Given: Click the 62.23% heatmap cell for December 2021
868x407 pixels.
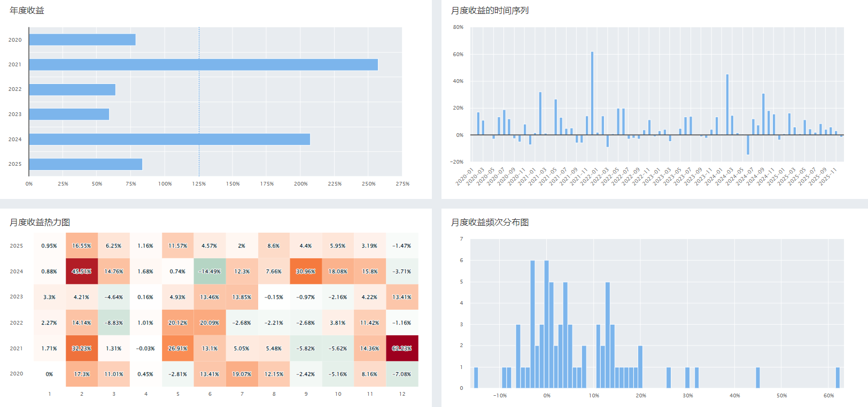Looking at the screenshot, I should [x=402, y=348].
